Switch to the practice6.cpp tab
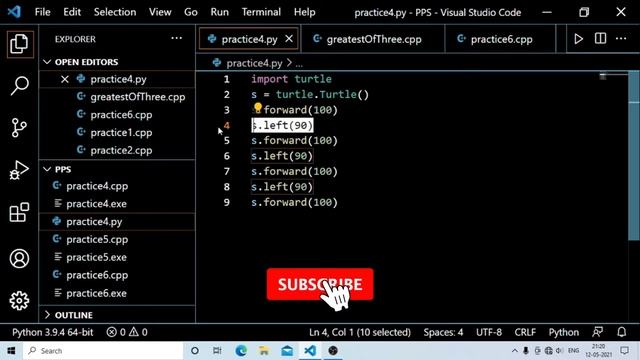 point(500,39)
